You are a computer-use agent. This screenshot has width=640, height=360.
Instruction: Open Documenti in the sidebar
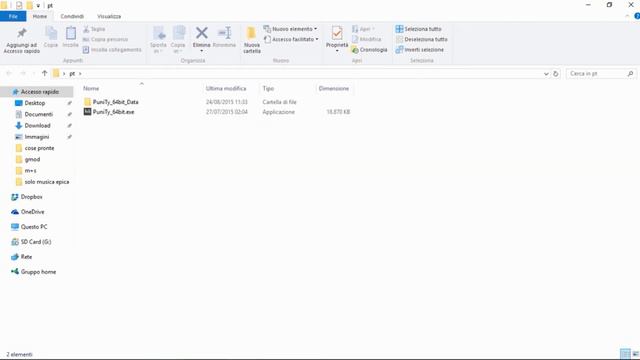point(38,114)
